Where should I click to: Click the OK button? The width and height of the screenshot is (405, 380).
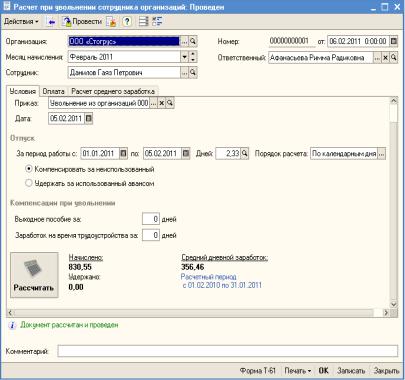tap(323, 371)
